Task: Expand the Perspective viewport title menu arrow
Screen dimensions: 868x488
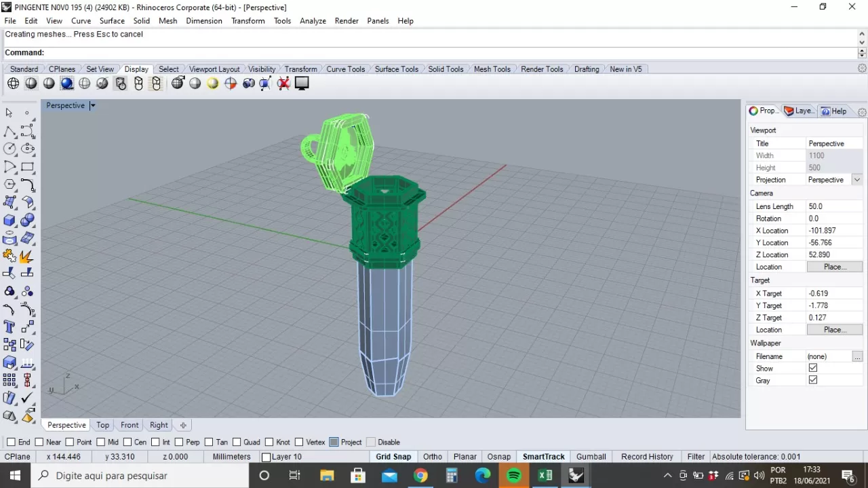Action: pyautogui.click(x=93, y=106)
